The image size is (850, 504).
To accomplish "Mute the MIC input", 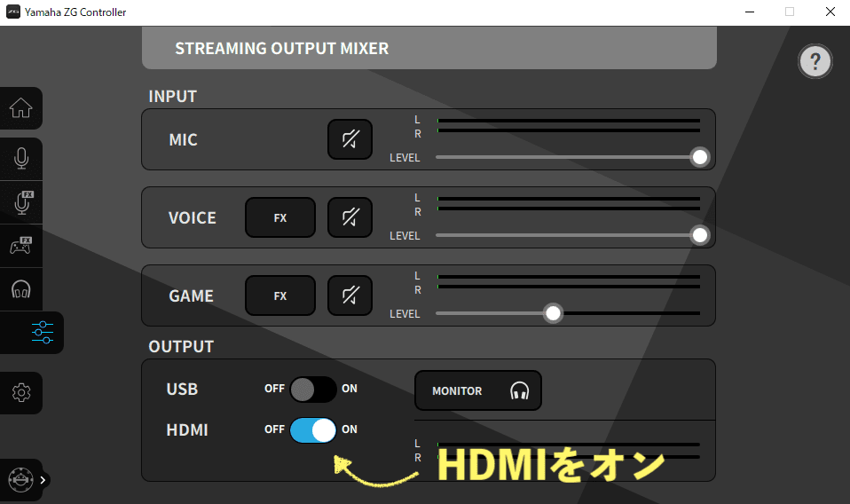I will [x=350, y=139].
